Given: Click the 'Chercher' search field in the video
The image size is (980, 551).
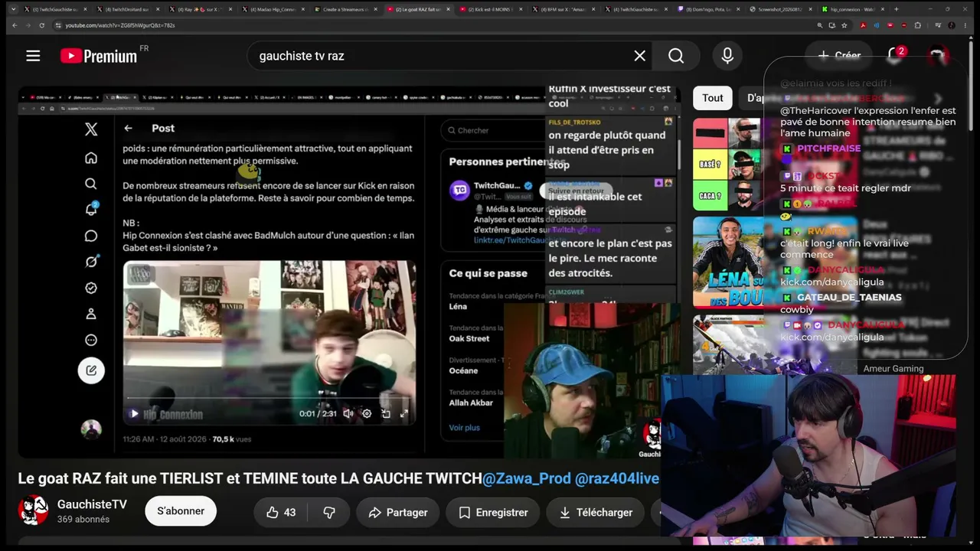Looking at the screenshot, I should click(494, 130).
